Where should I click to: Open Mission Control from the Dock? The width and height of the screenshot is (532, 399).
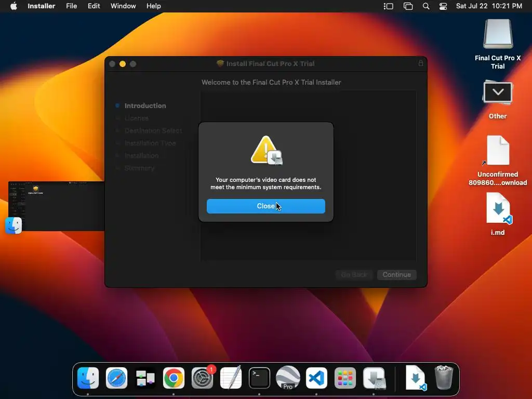145,378
